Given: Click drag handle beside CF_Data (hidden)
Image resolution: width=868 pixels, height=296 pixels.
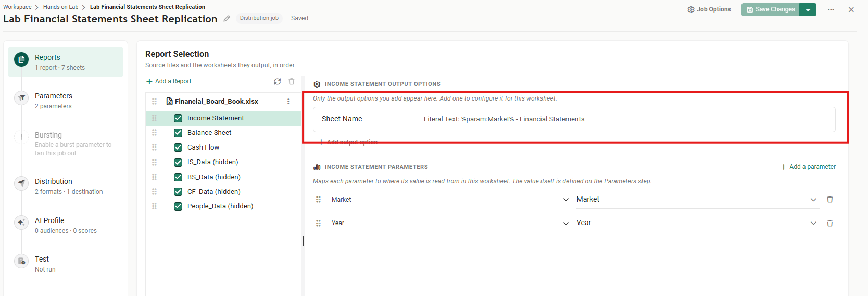Looking at the screenshot, I should click(x=154, y=192).
